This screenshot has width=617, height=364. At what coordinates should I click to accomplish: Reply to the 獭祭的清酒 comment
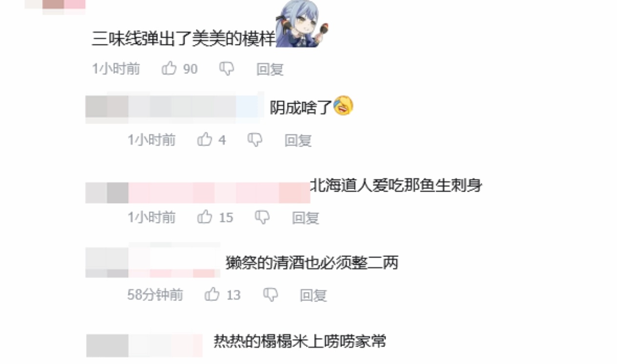pos(313,295)
